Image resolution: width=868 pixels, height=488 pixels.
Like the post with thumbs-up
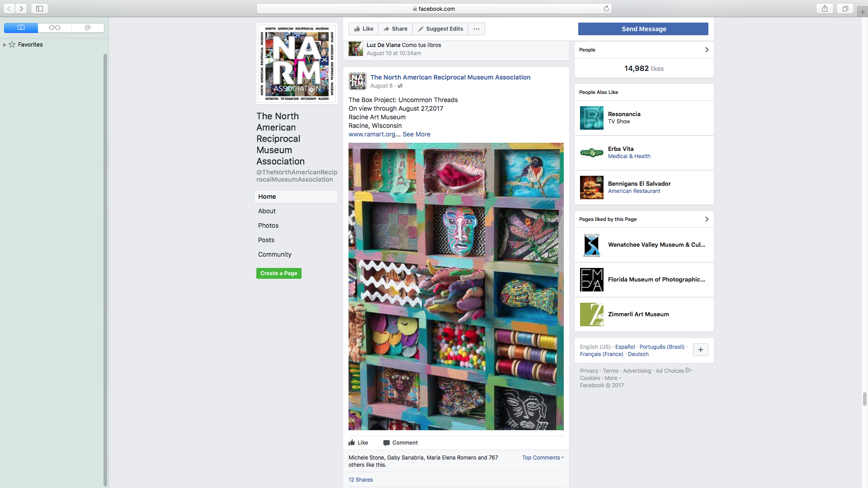click(x=359, y=443)
